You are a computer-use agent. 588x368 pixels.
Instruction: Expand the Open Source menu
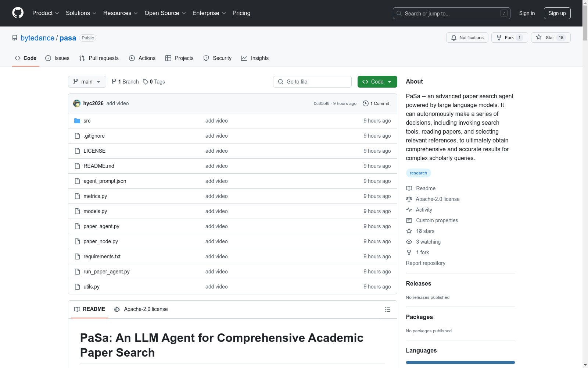[165, 13]
